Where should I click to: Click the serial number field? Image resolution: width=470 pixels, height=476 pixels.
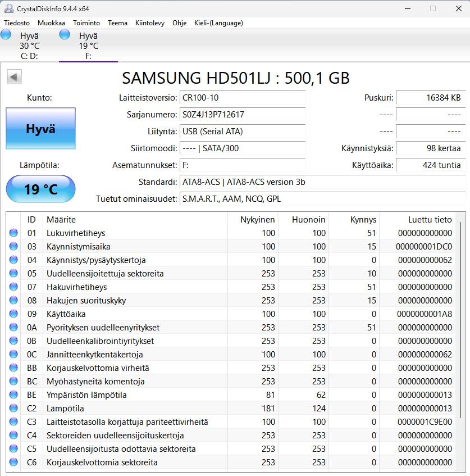pyautogui.click(x=243, y=115)
